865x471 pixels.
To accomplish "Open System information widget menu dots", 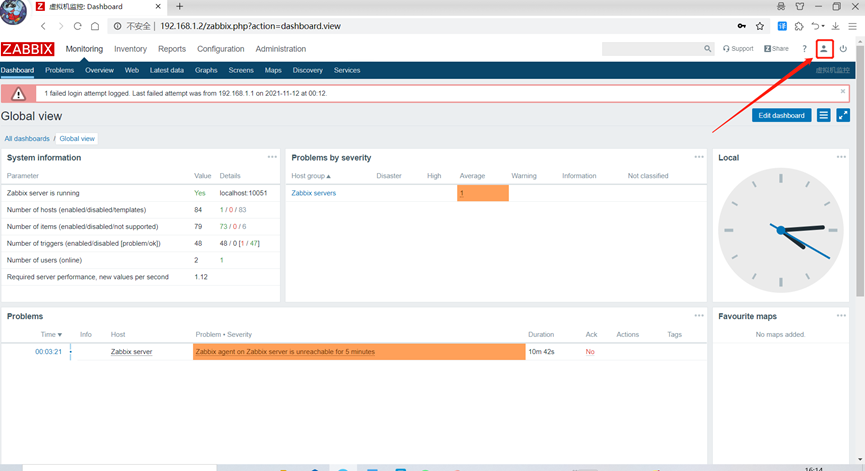I will [x=272, y=157].
